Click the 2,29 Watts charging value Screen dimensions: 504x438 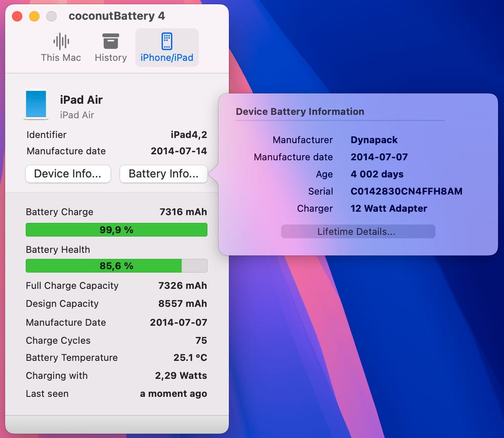(181, 376)
